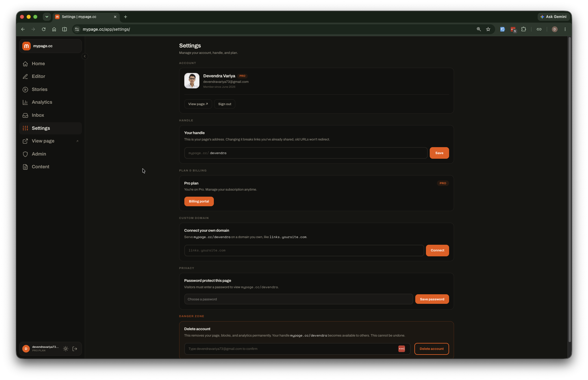Click the zoom magnifier icon in address bar
Viewport: 588px width, 380px height.
click(x=479, y=29)
